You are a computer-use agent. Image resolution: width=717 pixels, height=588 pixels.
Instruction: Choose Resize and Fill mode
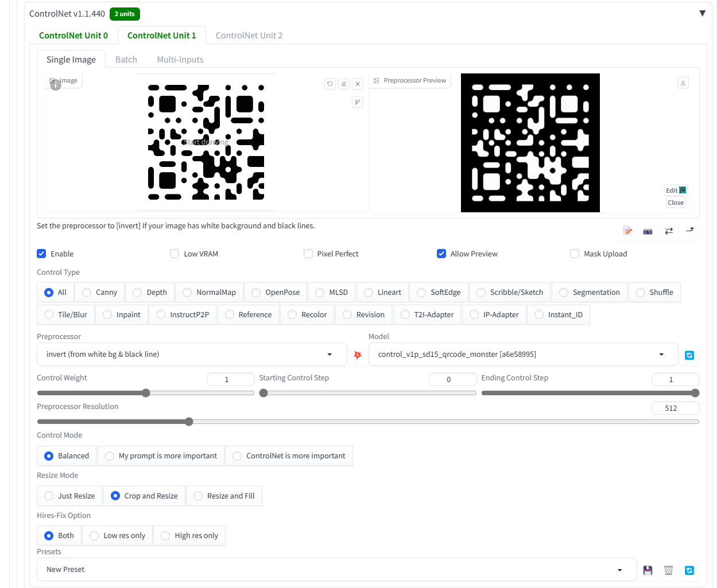point(224,496)
